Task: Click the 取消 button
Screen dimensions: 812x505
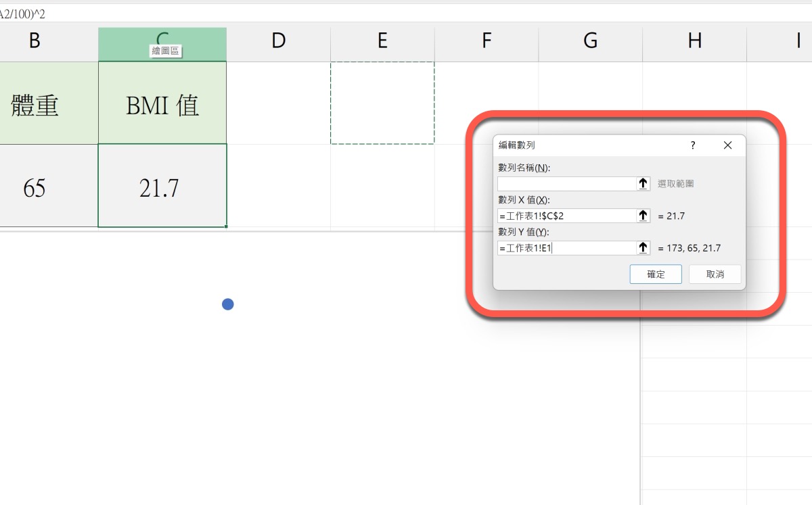Action: 715,274
